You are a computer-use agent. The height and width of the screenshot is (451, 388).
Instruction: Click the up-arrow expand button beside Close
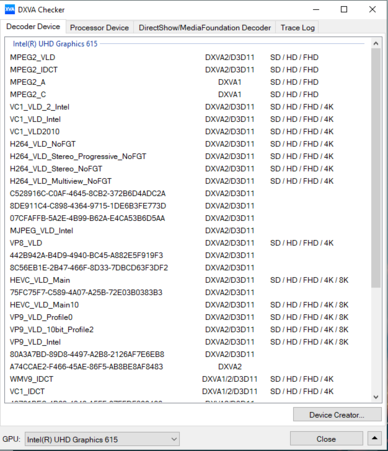pos(374,439)
